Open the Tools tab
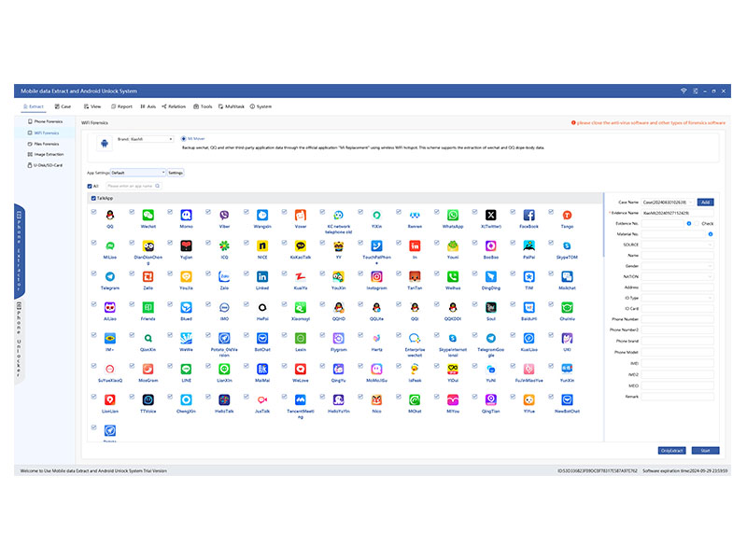Viewport: 747px width, 560px height. click(203, 106)
